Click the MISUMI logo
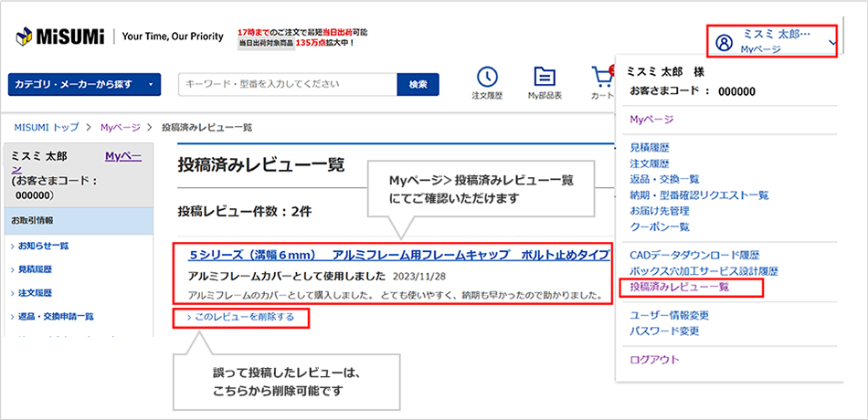Screen dimensions: 868x420 (x=61, y=37)
